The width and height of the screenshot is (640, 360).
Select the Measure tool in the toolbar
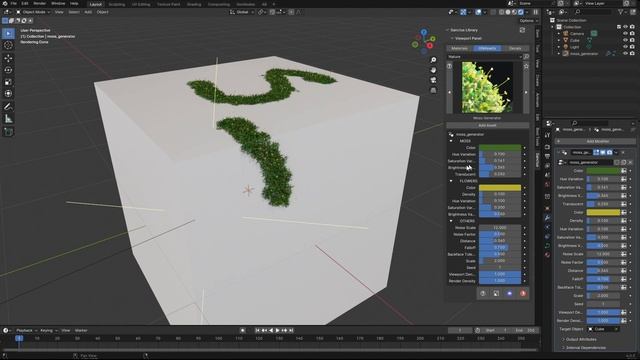(x=8, y=119)
